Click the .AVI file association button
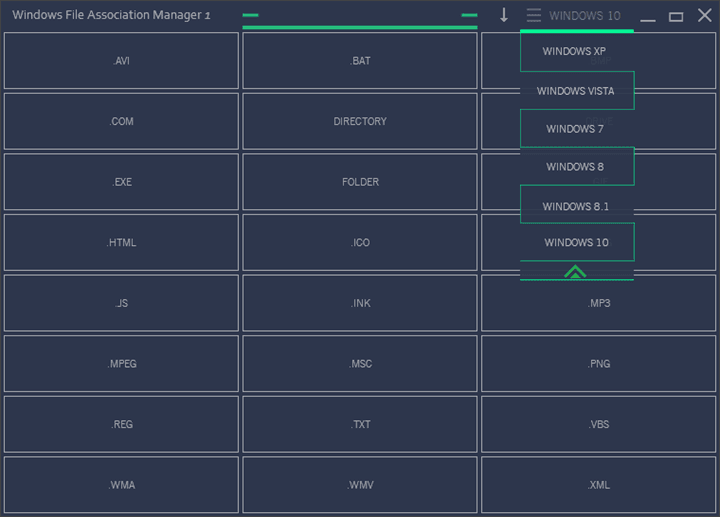The height and width of the screenshot is (517, 720). pos(121,61)
